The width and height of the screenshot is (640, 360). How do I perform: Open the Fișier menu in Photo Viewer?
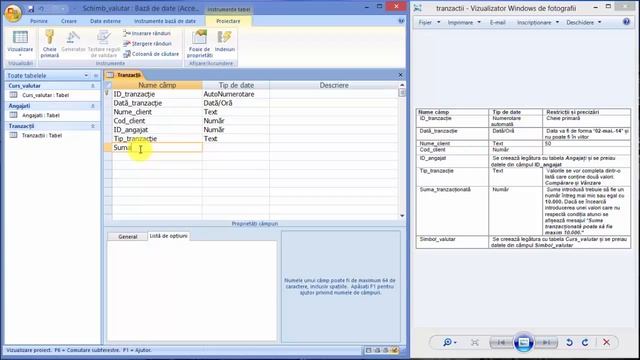click(x=429, y=22)
